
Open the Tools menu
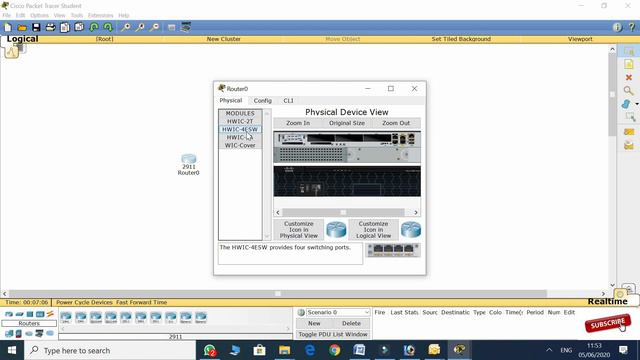pyautogui.click(x=77, y=15)
